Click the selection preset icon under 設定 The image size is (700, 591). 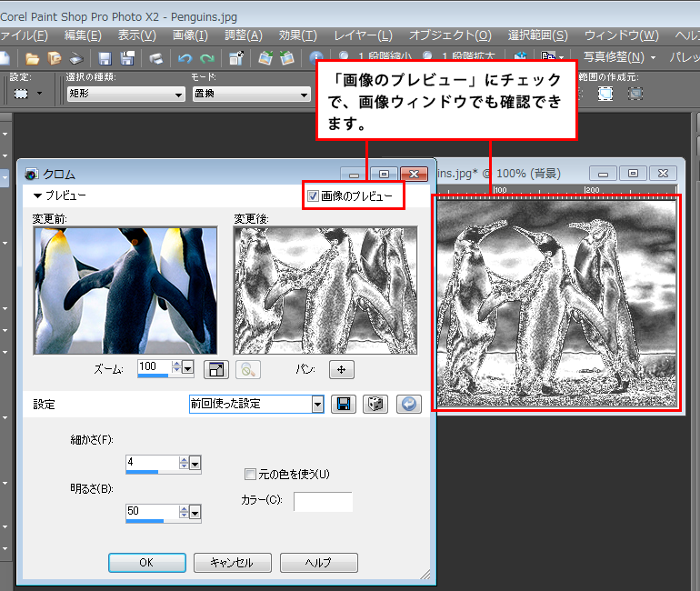click(x=21, y=94)
